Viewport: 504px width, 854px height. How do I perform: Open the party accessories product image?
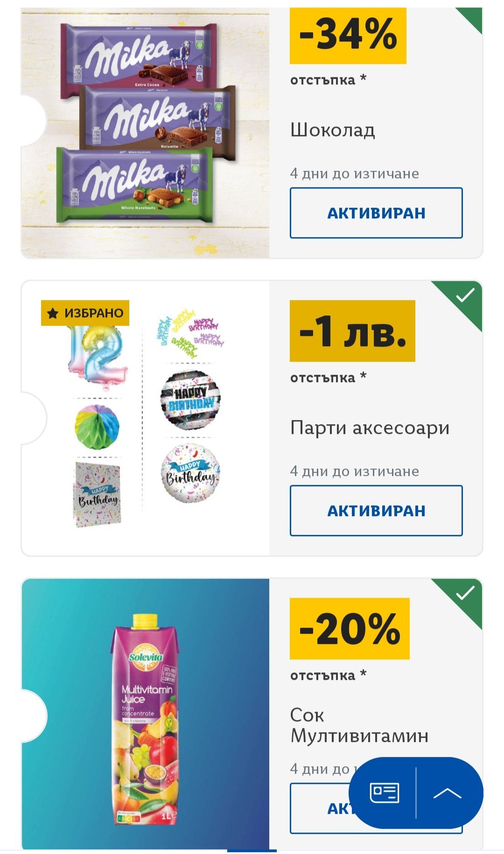pos(146,418)
